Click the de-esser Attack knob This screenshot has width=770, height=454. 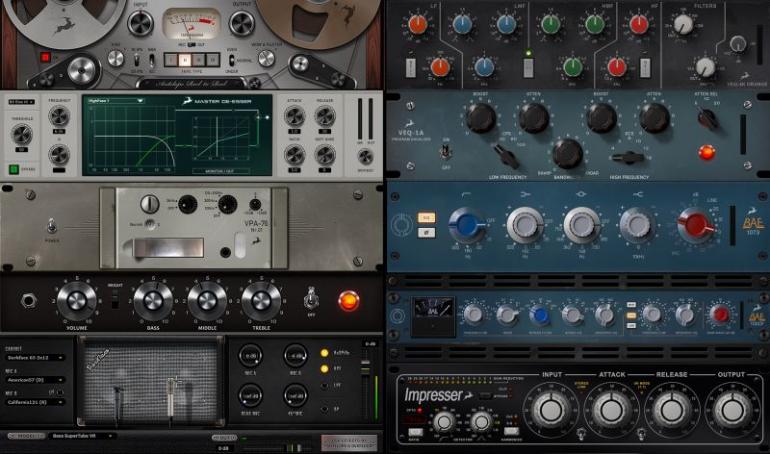click(294, 117)
